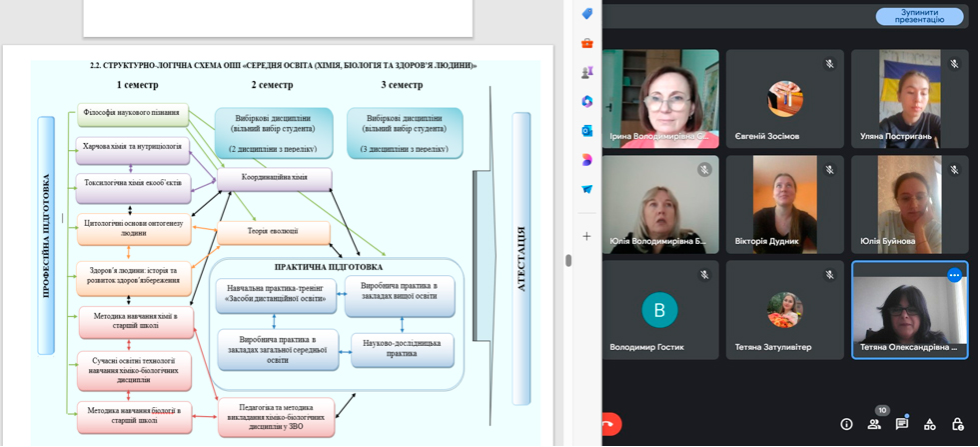Add a sidebar app with plus button
980x447 pixels.
click(587, 236)
